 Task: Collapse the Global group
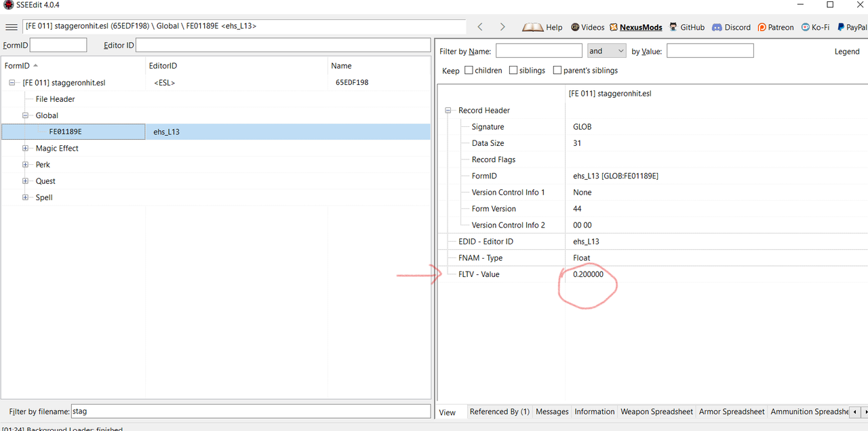26,115
